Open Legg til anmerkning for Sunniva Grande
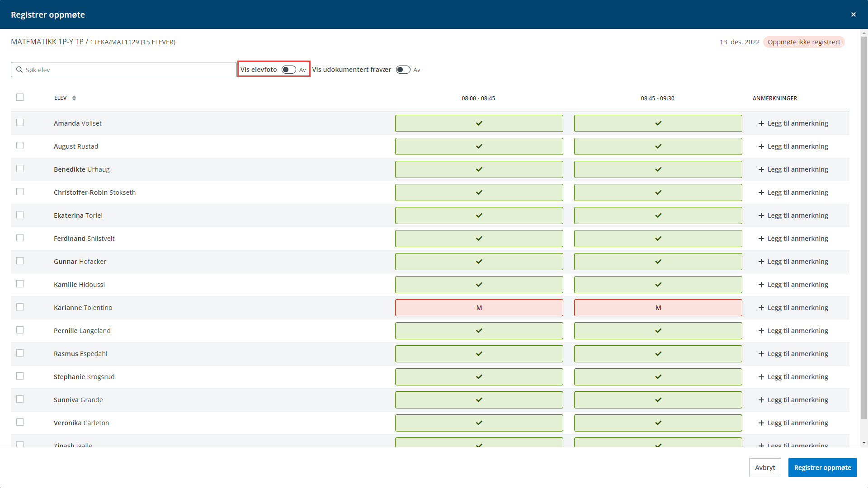Image resolution: width=868 pixels, height=488 pixels. [x=793, y=400]
